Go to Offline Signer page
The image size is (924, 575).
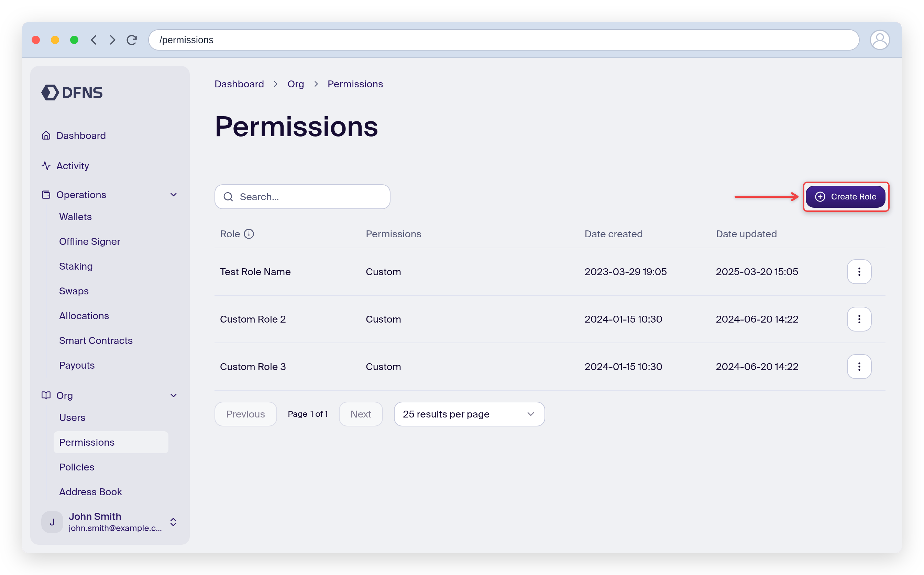click(90, 241)
